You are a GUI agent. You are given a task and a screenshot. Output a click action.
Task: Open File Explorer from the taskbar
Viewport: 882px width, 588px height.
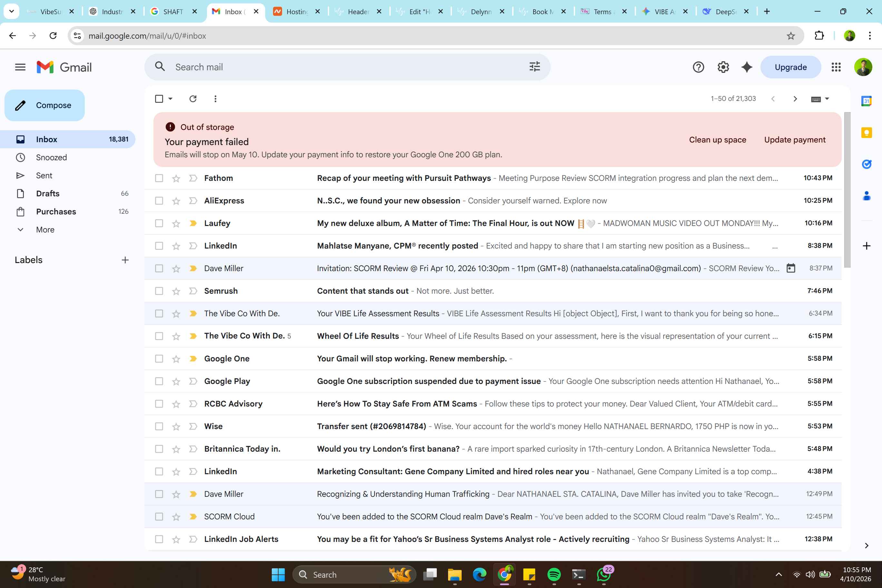click(455, 574)
